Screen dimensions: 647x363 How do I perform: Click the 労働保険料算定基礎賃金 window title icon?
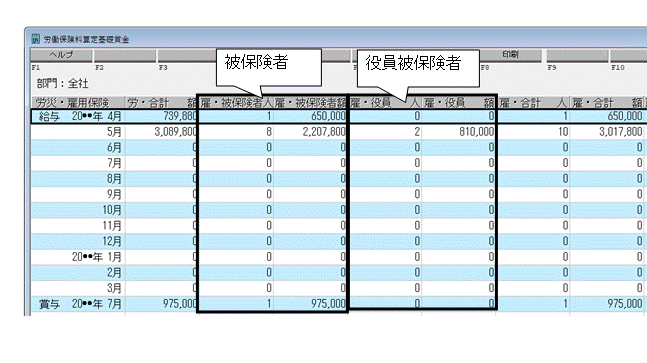36,39
